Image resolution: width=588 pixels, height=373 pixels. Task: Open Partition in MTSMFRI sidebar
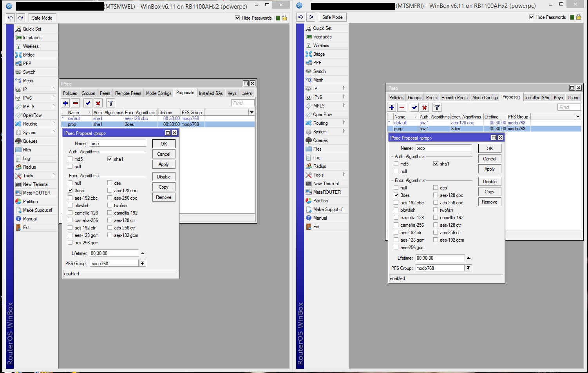click(x=326, y=201)
